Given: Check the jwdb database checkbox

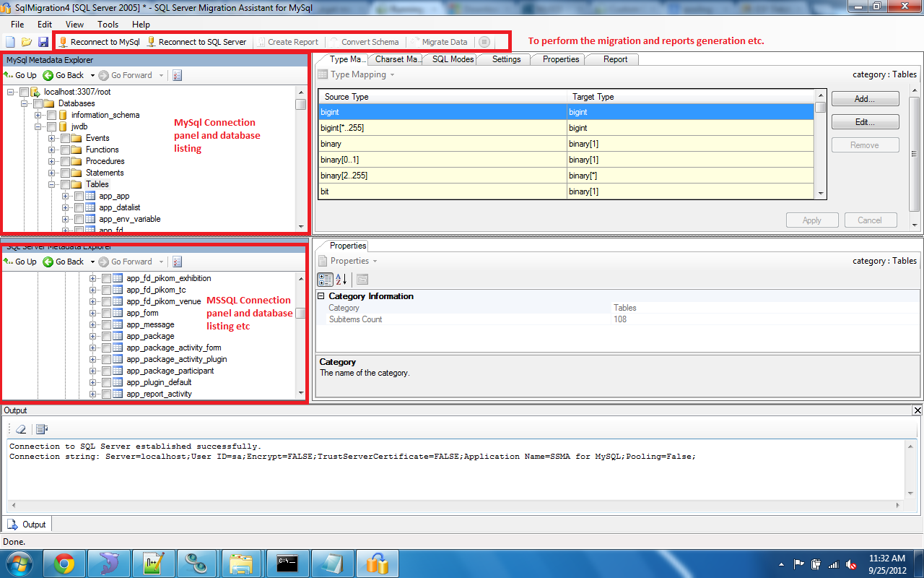Looking at the screenshot, I should click(x=51, y=126).
